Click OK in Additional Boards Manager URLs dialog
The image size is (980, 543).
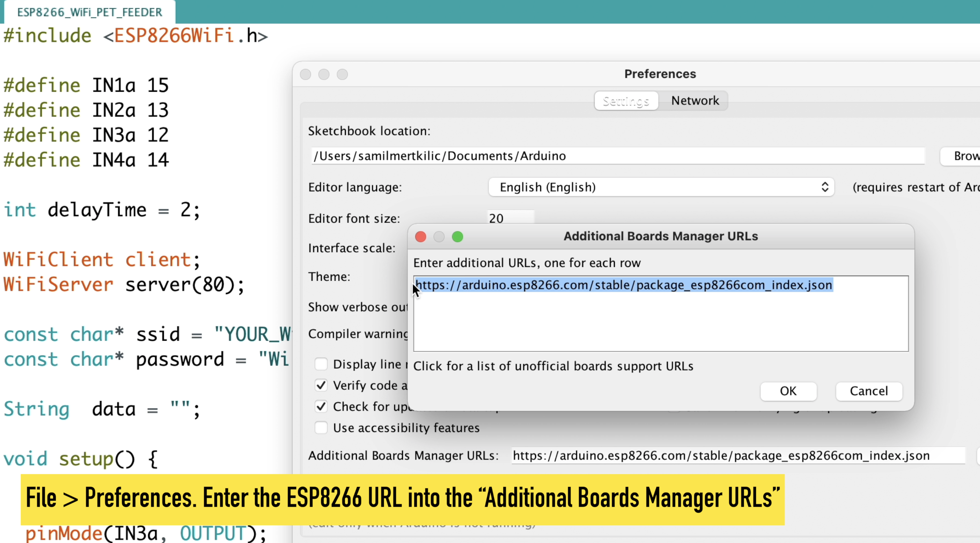coord(788,391)
